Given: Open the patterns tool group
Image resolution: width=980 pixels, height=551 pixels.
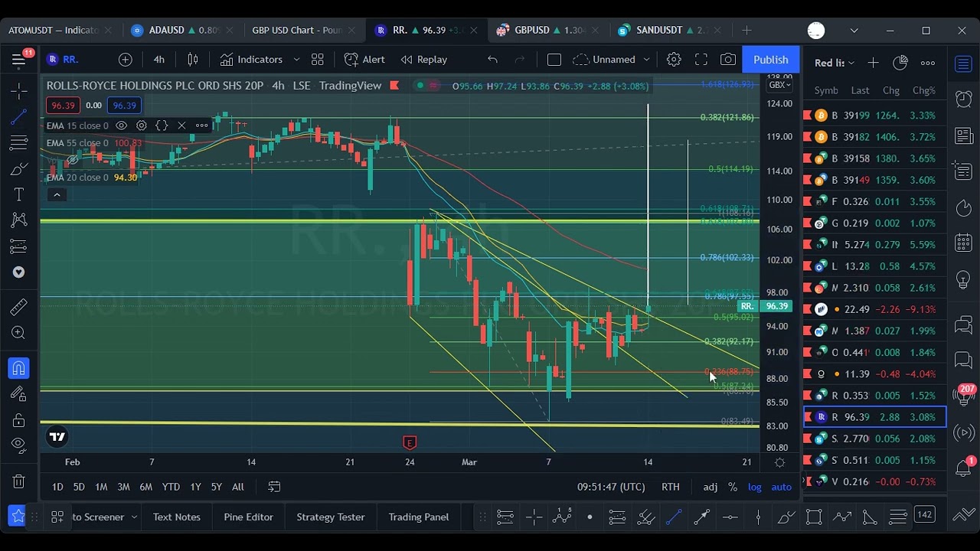Looking at the screenshot, I should pyautogui.click(x=19, y=220).
